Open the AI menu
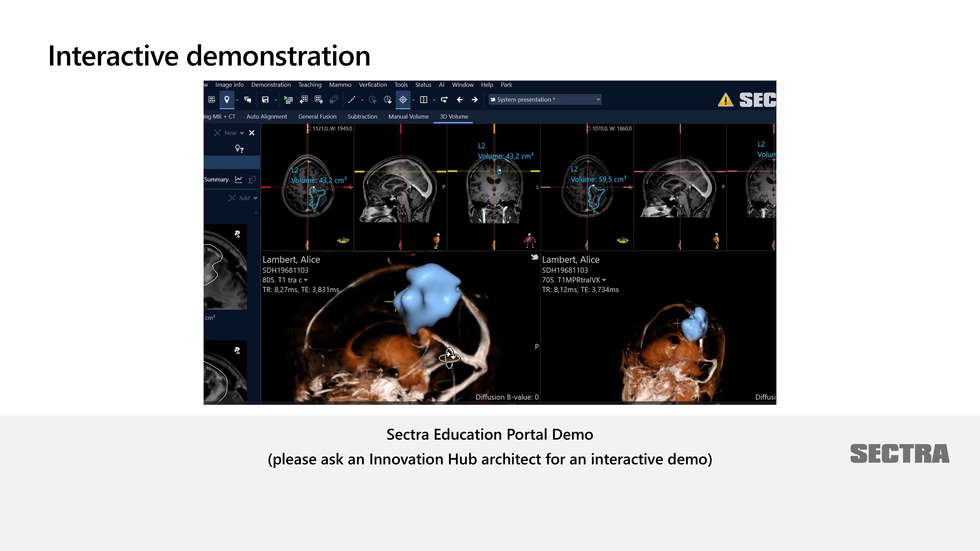The image size is (980, 551). (441, 85)
